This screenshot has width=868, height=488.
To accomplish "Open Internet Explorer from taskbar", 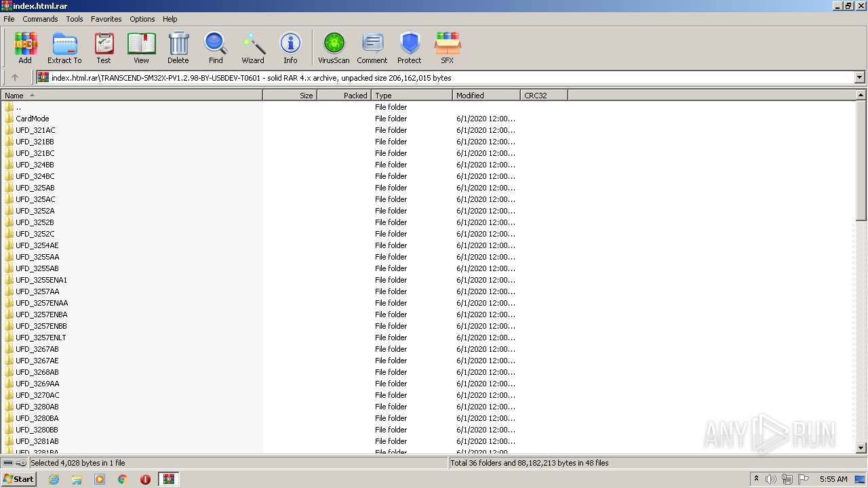I will [x=54, y=479].
